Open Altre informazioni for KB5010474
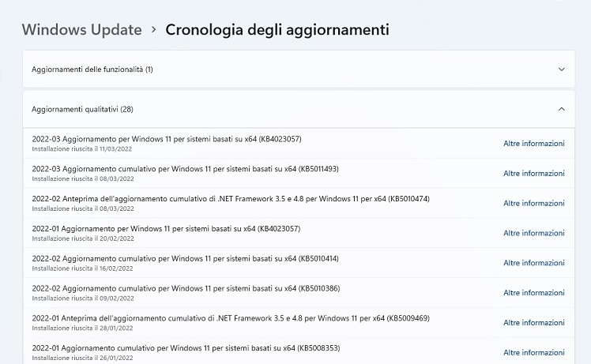591x364 pixels. [x=533, y=203]
